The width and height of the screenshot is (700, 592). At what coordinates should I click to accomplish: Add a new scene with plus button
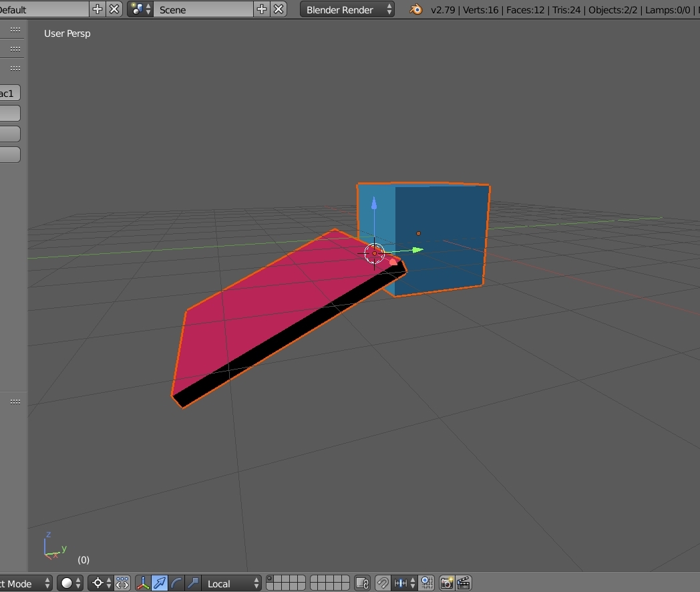262,9
